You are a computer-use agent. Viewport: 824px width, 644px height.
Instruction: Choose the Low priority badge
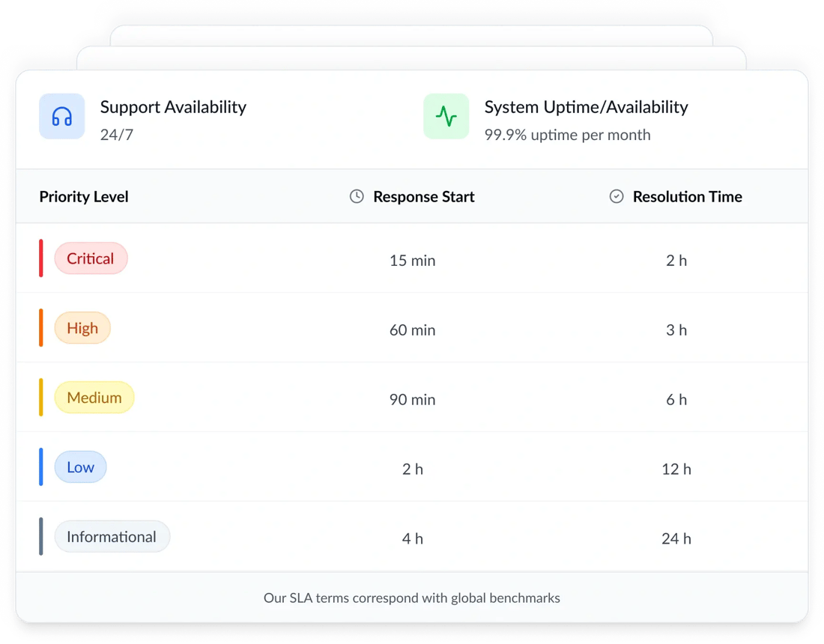(81, 468)
